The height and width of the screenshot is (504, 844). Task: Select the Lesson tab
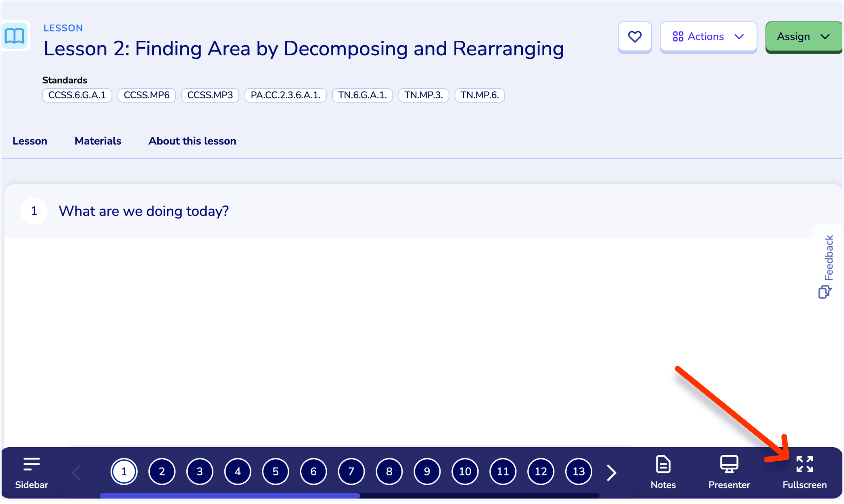[30, 141]
